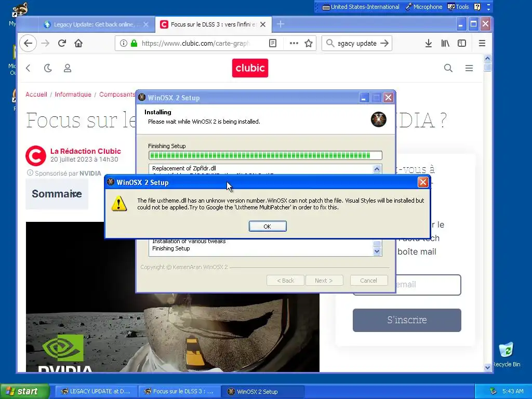Reload the clubic page
Screen dimensions: 532x399
[62, 44]
